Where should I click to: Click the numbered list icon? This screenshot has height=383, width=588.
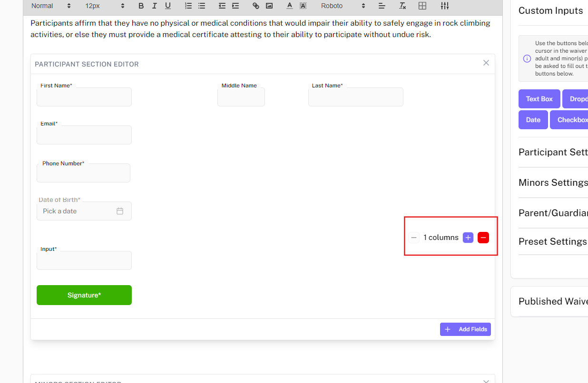click(188, 6)
